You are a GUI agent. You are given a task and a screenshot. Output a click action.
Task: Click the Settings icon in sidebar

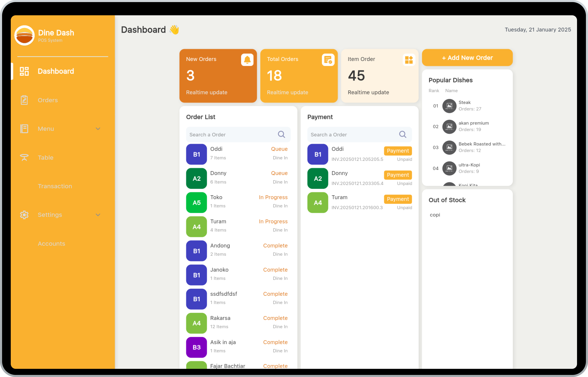point(24,215)
